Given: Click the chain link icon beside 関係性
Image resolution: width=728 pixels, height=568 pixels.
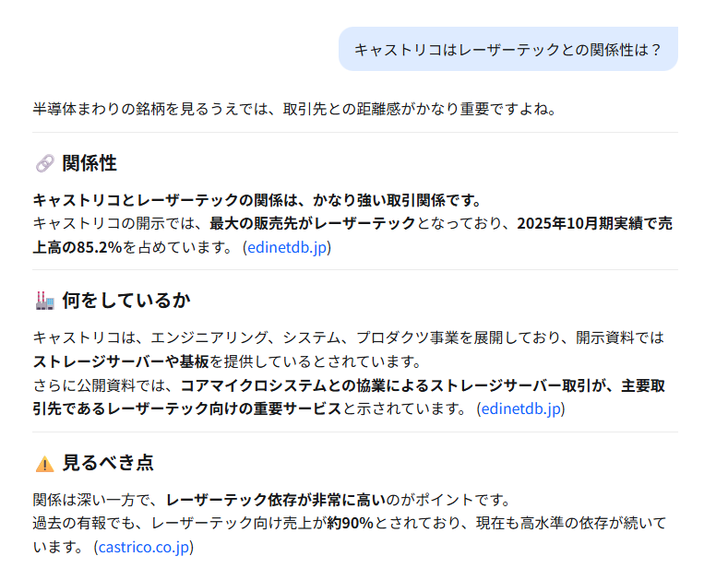Looking at the screenshot, I should coord(45,163).
